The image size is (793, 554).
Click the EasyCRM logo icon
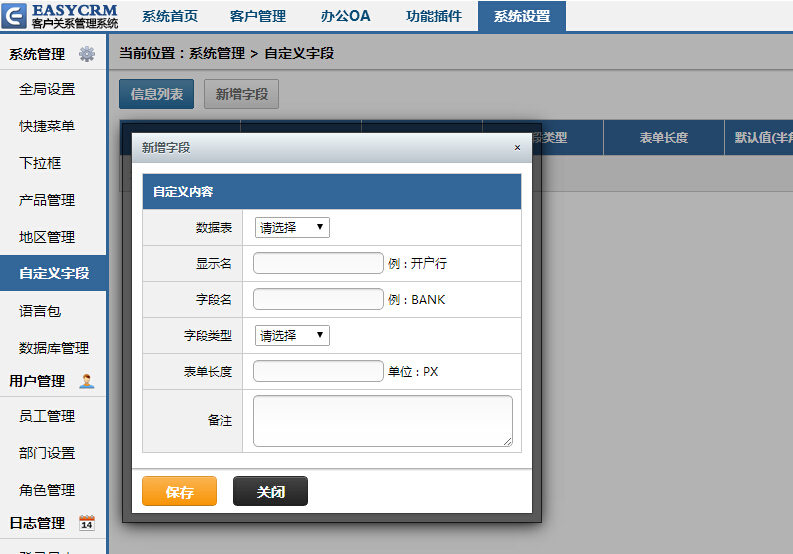pos(14,16)
